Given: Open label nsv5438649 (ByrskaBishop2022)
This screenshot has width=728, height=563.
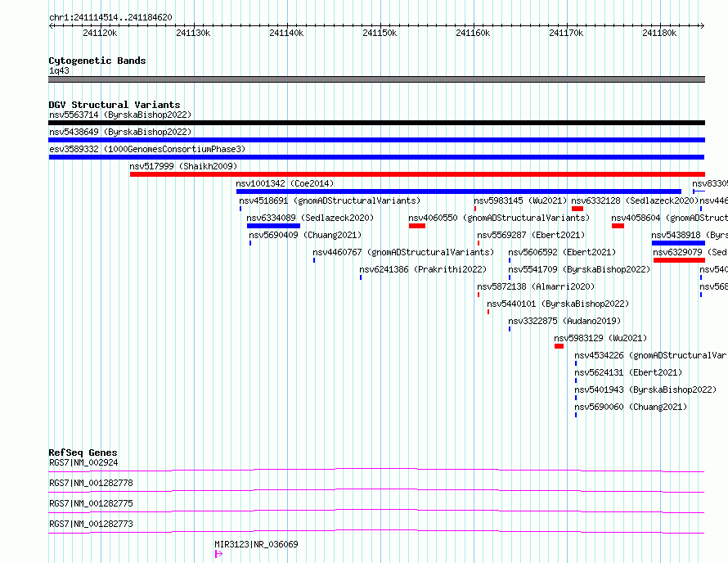Looking at the screenshot, I should click(120, 132).
